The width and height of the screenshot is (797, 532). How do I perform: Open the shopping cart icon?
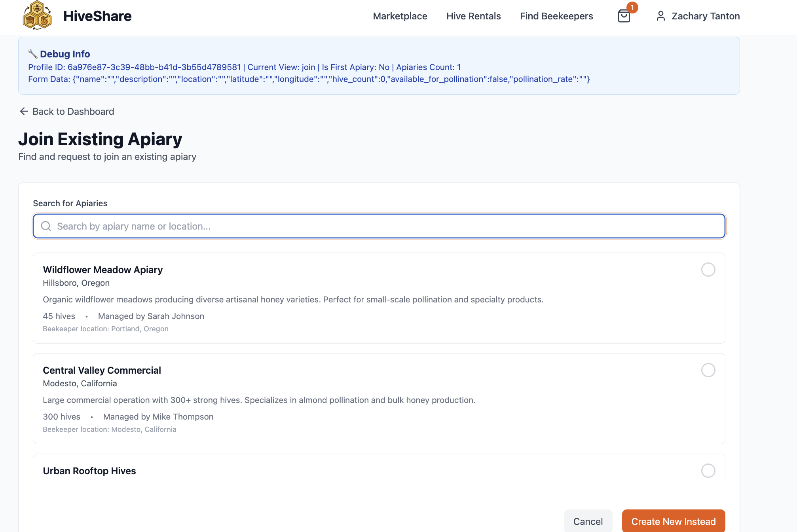(x=624, y=16)
